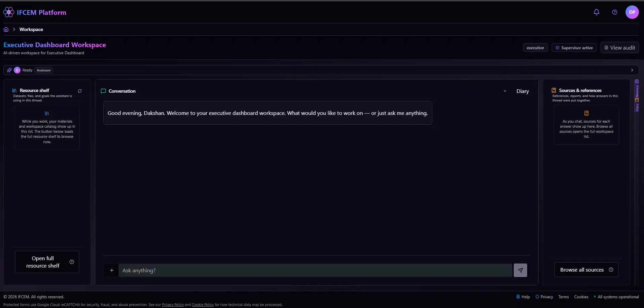
Task: Click the Sources & references bookmark icon
Action: [554, 90]
